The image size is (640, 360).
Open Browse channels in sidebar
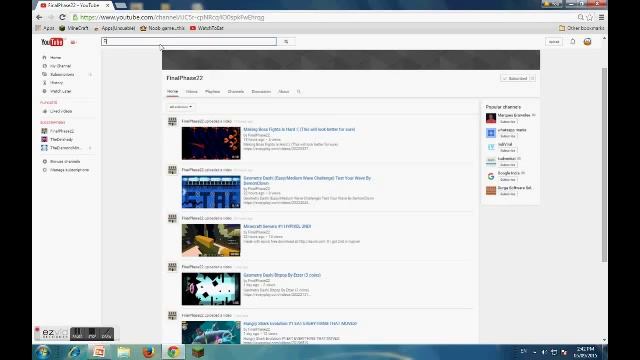coord(65,161)
